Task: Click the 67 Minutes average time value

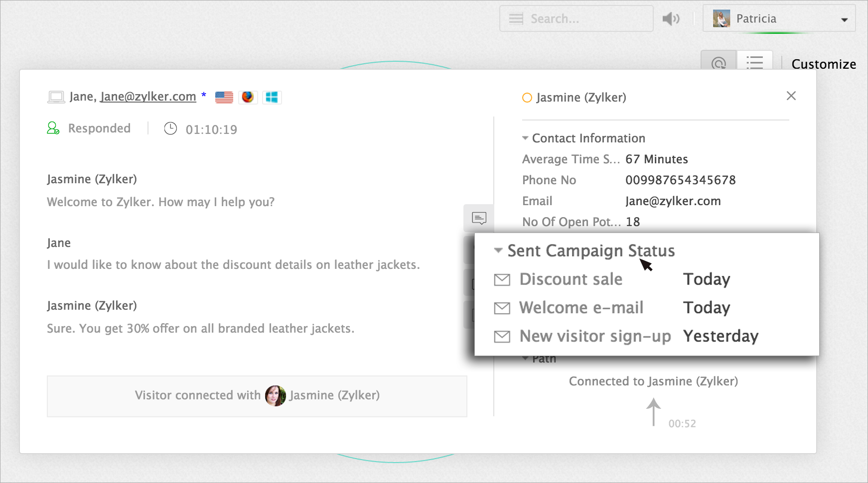Action: [x=657, y=159]
